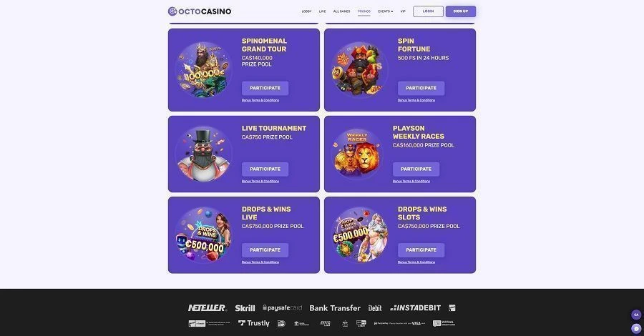The image size is (644, 336).
Task: Click the Login button
Action: pos(428,11)
